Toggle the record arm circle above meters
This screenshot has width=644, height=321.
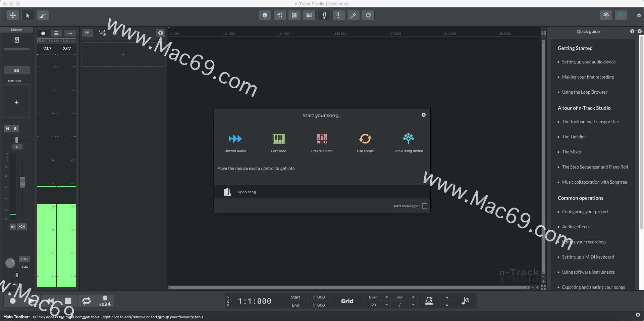click(43, 33)
